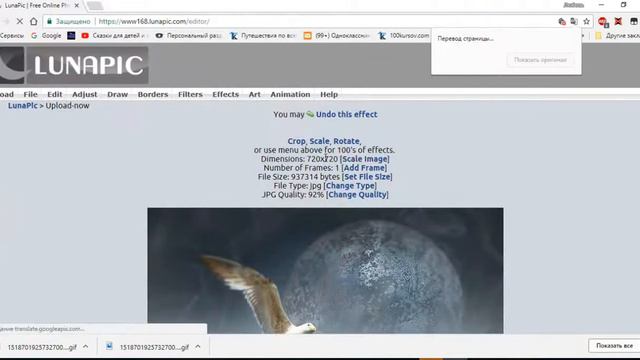The image size is (640, 360).
Task: Click the Scale Image link
Action: click(x=364, y=159)
